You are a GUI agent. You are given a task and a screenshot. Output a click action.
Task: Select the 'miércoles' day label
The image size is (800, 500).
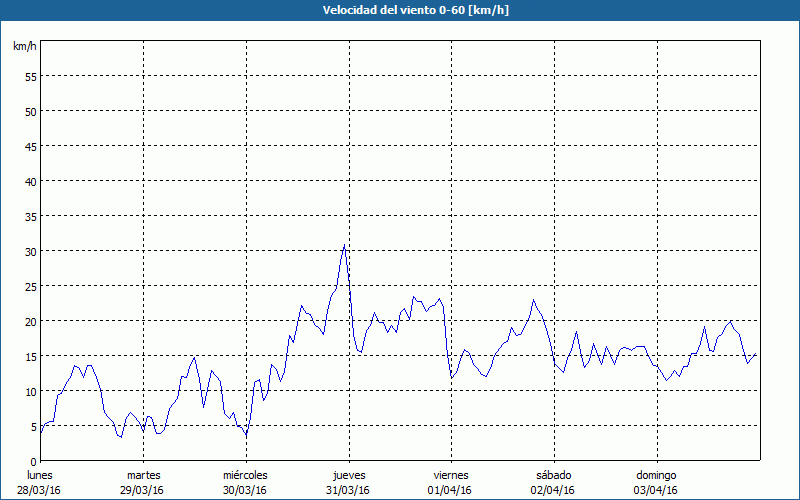click(245, 475)
